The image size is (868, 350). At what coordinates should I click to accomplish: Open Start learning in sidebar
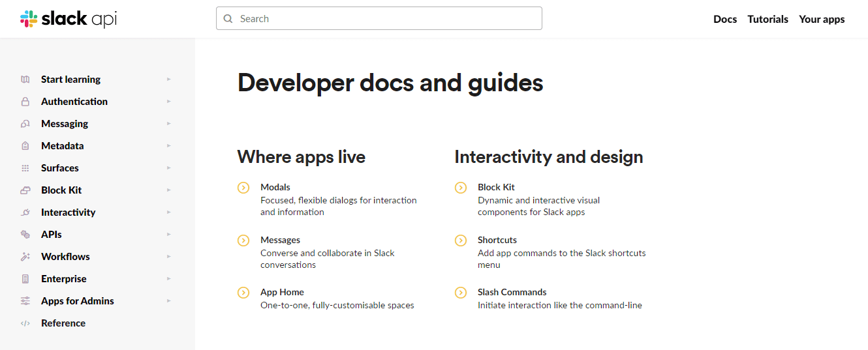(70, 80)
